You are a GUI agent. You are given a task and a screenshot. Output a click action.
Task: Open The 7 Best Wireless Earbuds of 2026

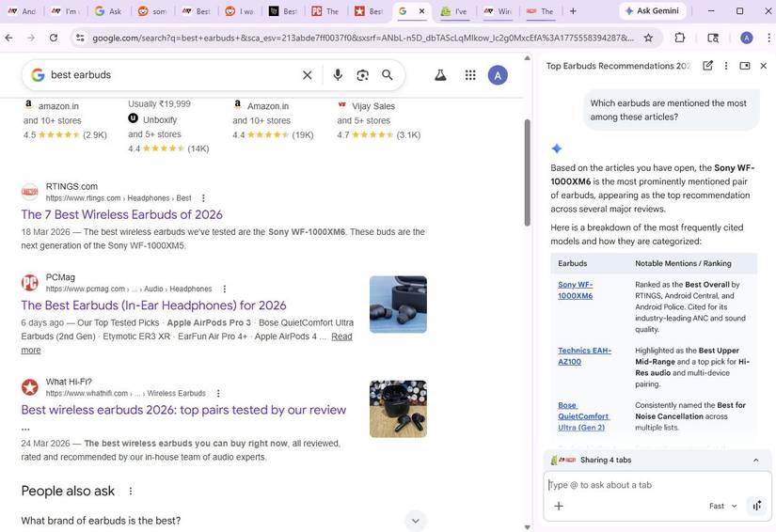pyautogui.click(x=121, y=214)
